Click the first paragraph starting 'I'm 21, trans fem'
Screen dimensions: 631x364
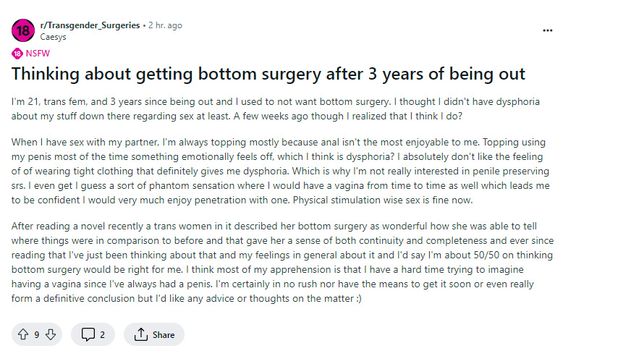point(276,109)
